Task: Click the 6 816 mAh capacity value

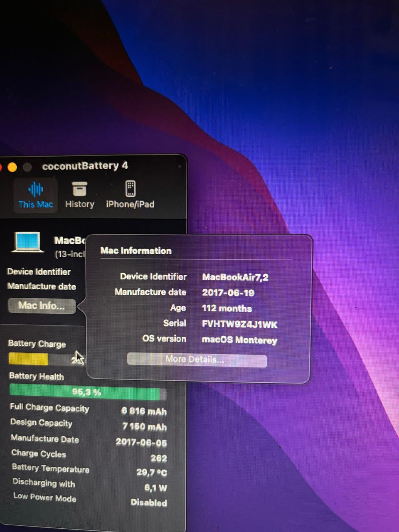Action: [144, 411]
